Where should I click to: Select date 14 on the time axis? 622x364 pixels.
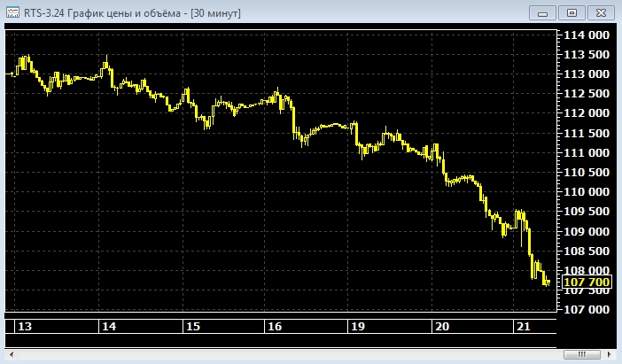[x=108, y=327]
